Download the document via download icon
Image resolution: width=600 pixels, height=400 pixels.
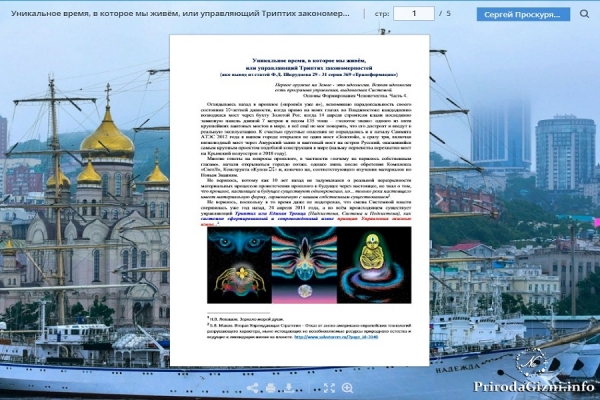coord(289,388)
